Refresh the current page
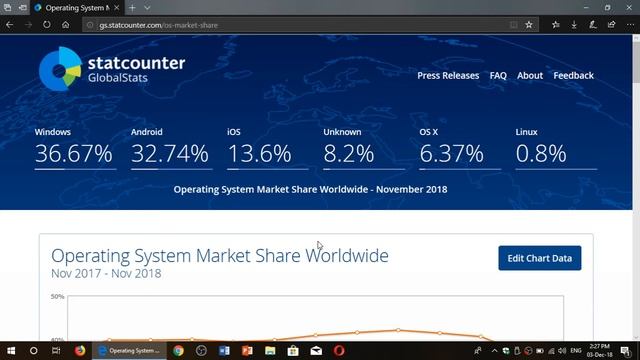This screenshot has height=360, width=640. click(47, 25)
